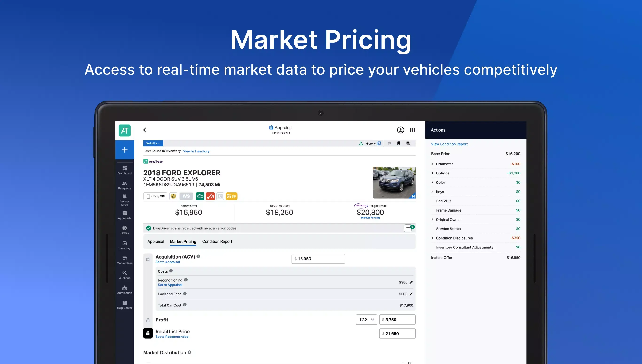
Task: Open the apps grid icon
Action: [x=413, y=130]
